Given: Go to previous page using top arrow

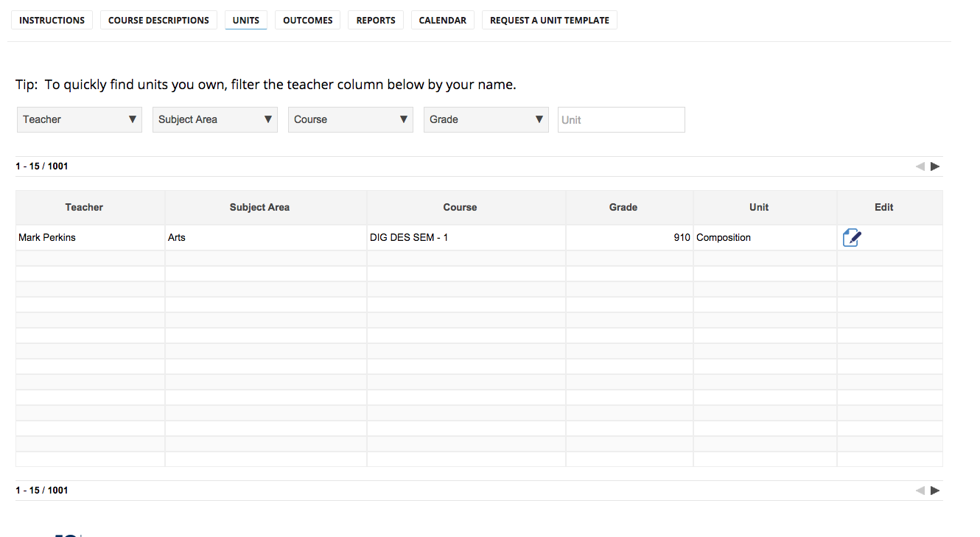Looking at the screenshot, I should (x=920, y=166).
